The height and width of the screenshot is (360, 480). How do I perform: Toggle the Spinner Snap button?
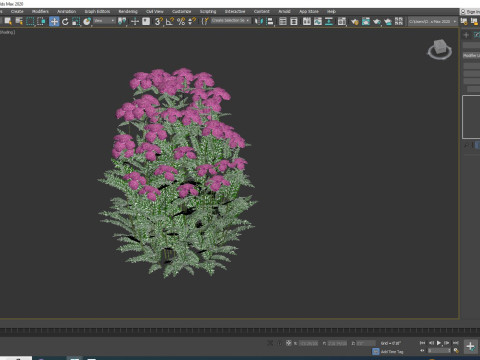(192, 21)
